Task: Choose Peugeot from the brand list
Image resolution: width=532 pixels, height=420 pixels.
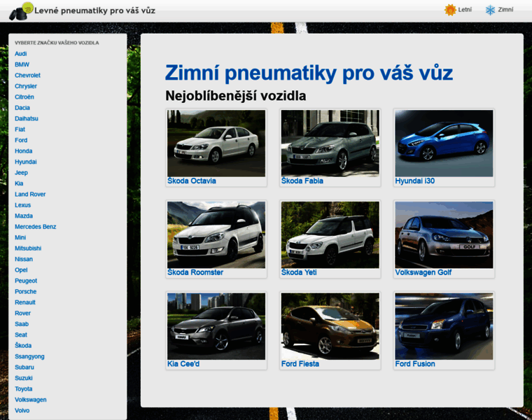Action: point(26,281)
